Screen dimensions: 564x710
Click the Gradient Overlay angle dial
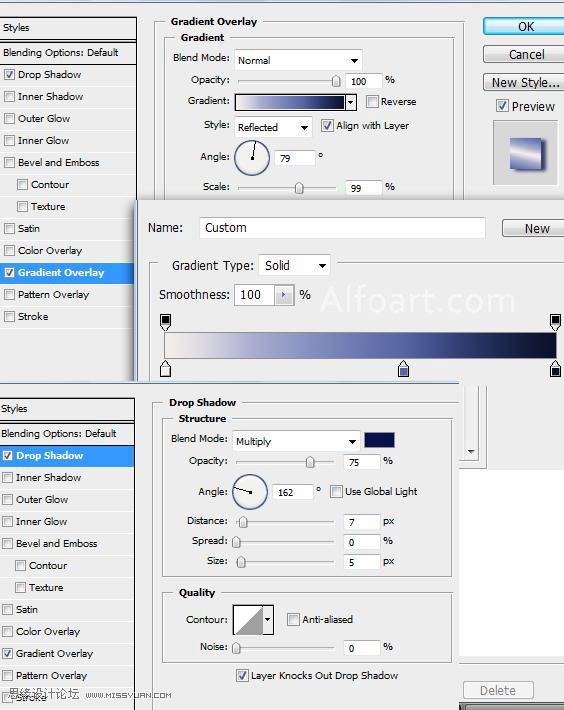click(252, 158)
